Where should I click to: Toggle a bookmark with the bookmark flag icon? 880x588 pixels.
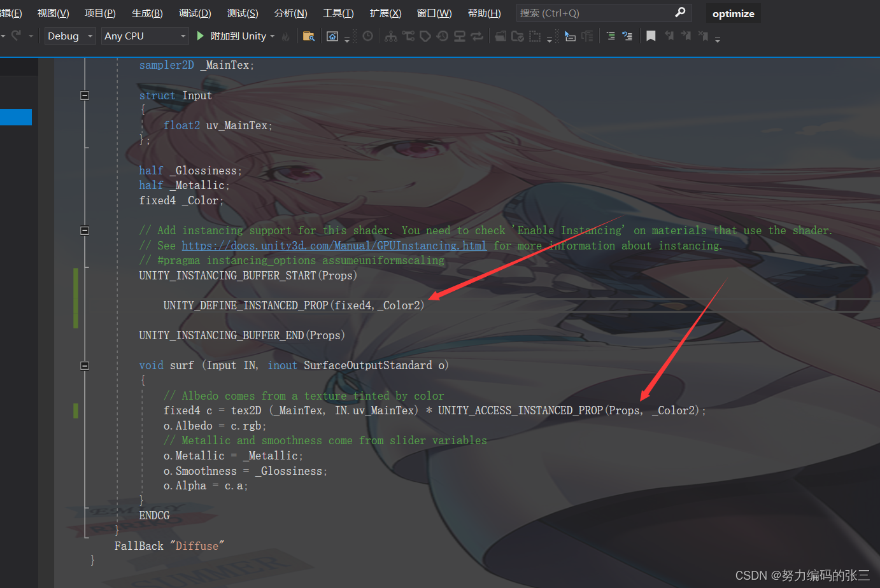651,36
